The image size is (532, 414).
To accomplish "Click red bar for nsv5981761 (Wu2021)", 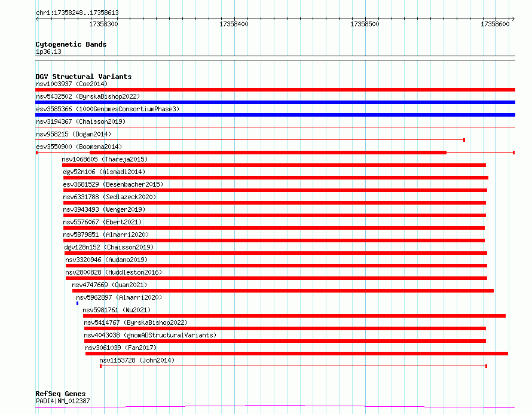I will [x=295, y=316].
